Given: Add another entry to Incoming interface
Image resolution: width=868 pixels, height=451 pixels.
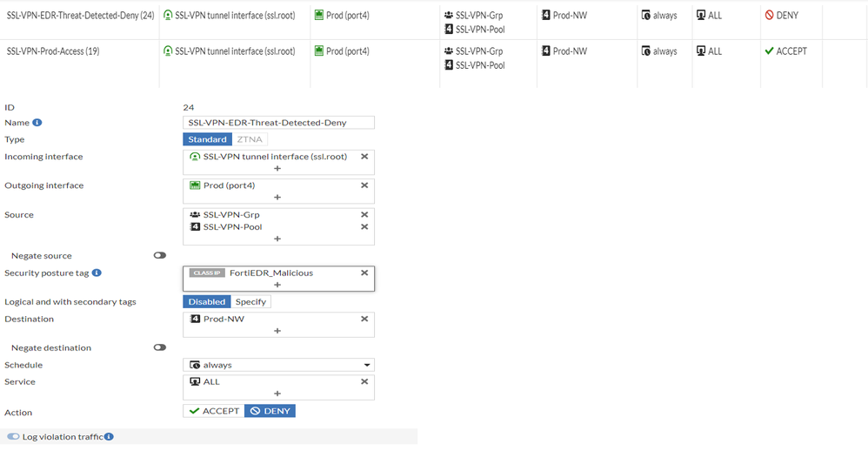Looking at the screenshot, I should pyautogui.click(x=277, y=168).
